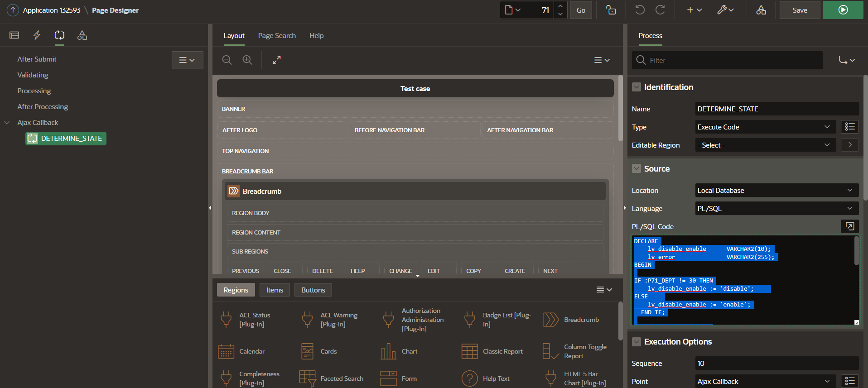Open the Editable Region dropdown
Screen dimensions: 868x388
click(766, 145)
